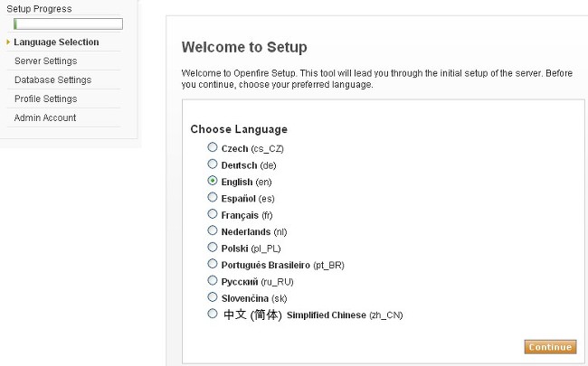
Task: Select Français (fr) radio button
Action: pos(213,214)
